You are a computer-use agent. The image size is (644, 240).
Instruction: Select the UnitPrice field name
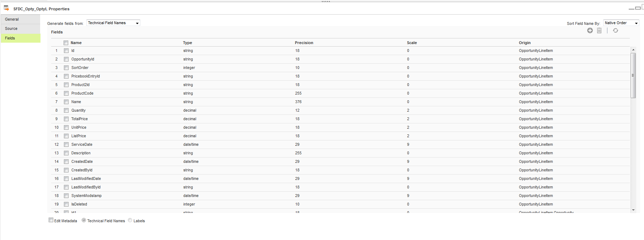pyautogui.click(x=79, y=127)
